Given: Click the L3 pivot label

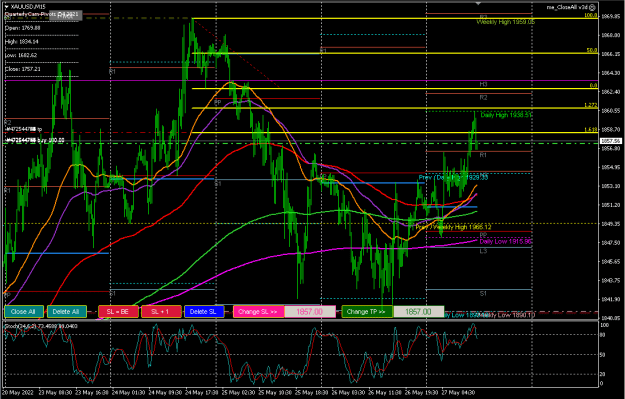Looking at the screenshot, I should tap(483, 251).
